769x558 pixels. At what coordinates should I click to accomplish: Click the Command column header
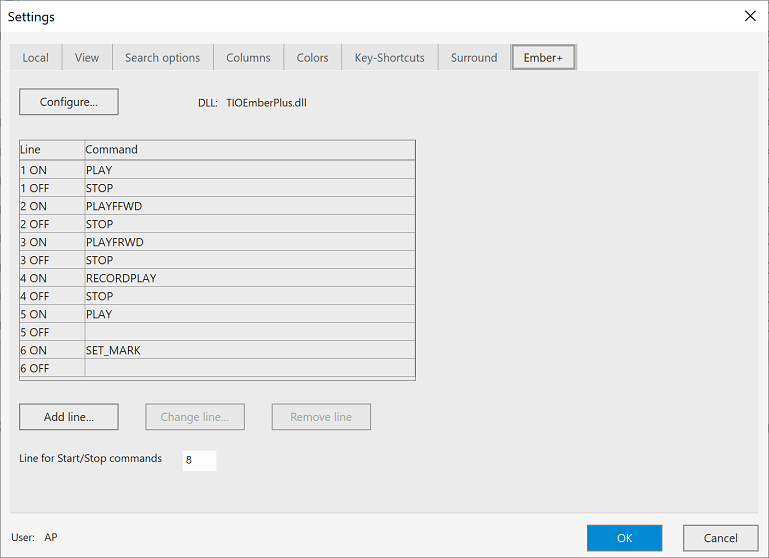[x=249, y=150]
